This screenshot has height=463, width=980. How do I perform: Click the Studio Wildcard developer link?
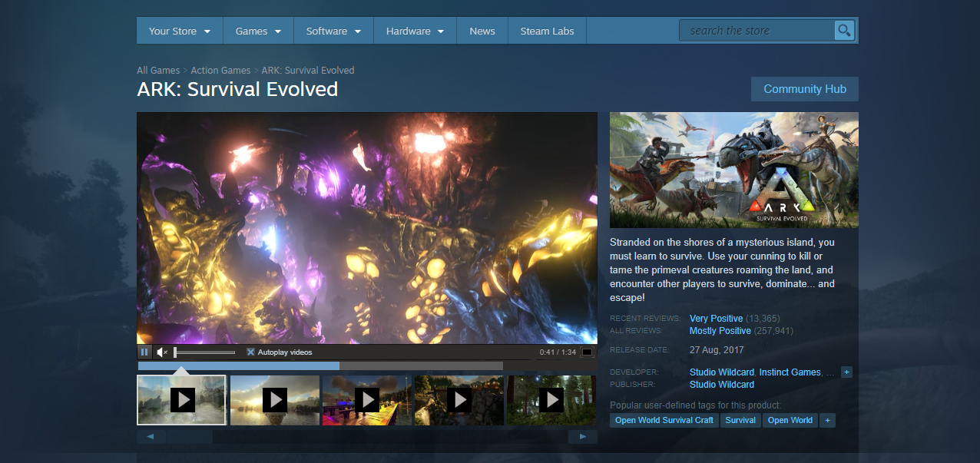(x=722, y=372)
